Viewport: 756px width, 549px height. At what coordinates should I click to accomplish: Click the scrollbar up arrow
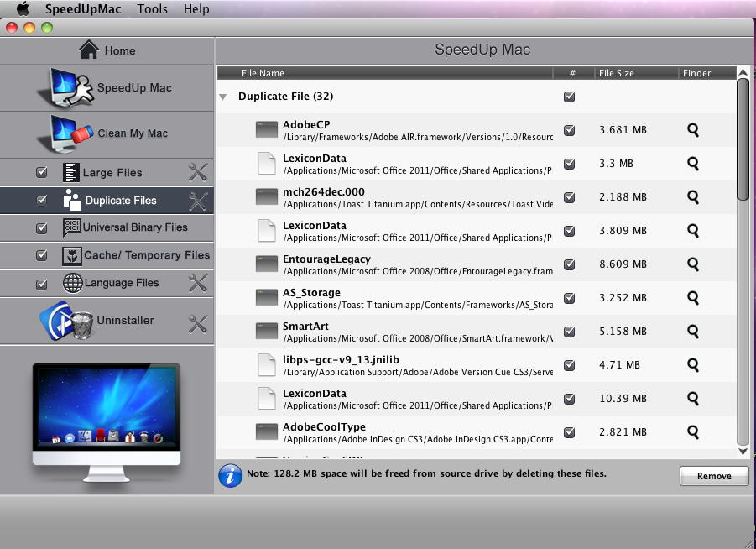[x=743, y=72]
